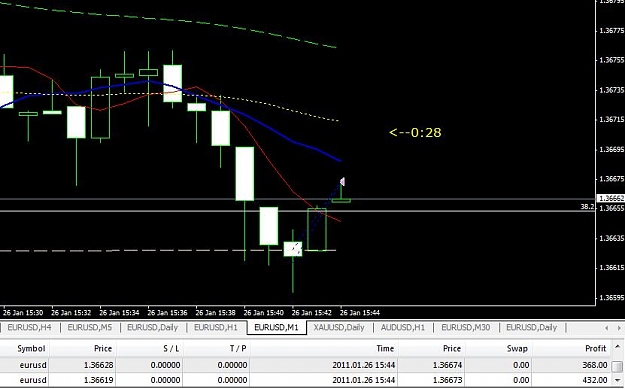Image resolution: width=625 pixels, height=389 pixels.
Task: Click the 1.36595 price scale label
Action: (612, 298)
